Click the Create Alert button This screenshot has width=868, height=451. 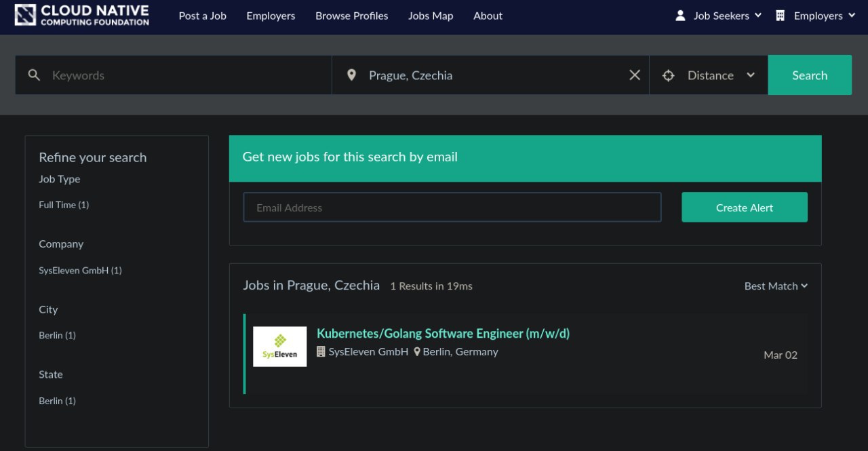pos(745,208)
